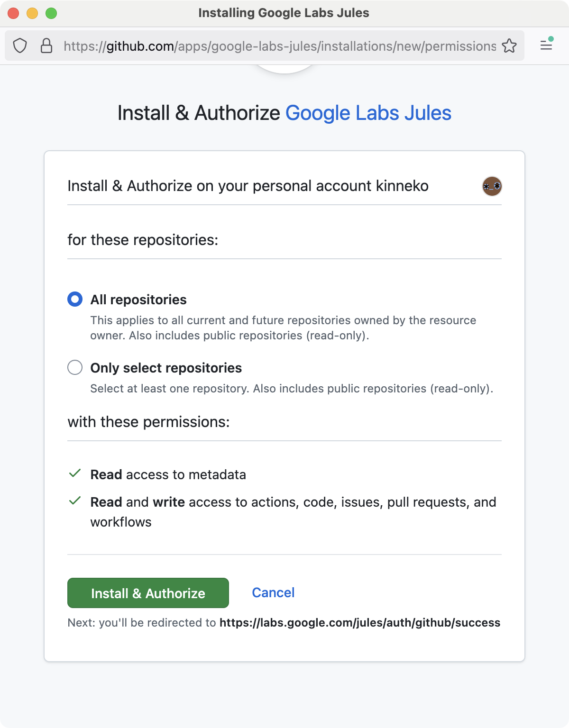
Task: Open site info via the padlock icon
Action: (46, 46)
